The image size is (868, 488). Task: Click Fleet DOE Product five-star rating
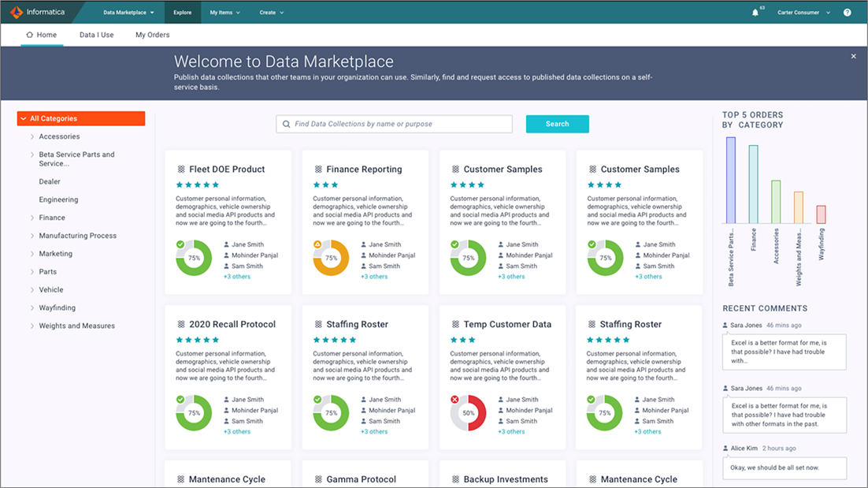click(198, 185)
